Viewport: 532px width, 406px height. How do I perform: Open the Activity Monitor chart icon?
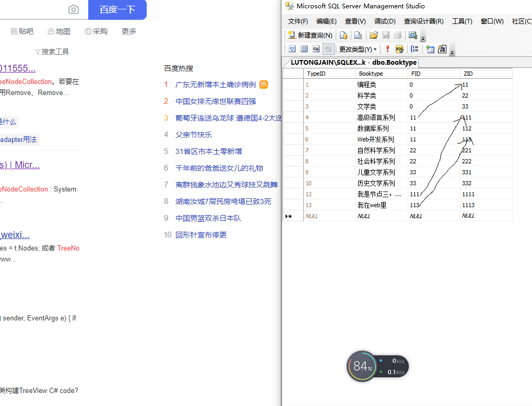pyautogui.click(x=412, y=35)
